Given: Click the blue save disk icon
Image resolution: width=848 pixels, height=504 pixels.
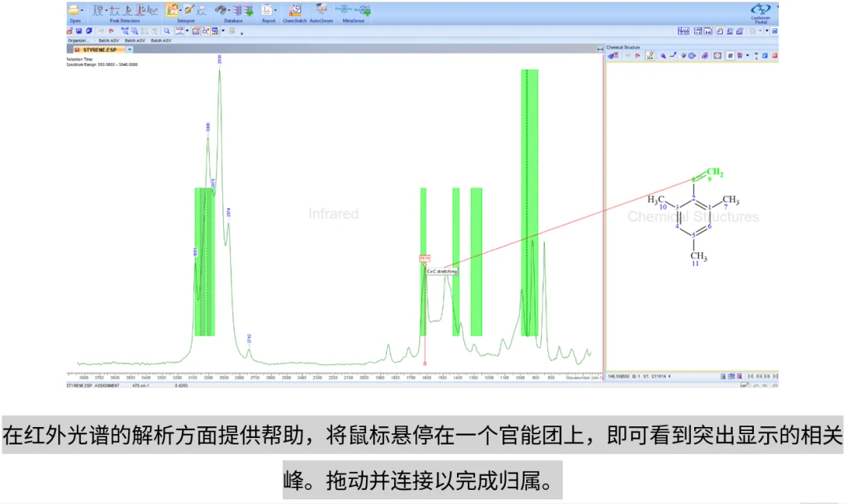Looking at the screenshot, I should [79, 31].
